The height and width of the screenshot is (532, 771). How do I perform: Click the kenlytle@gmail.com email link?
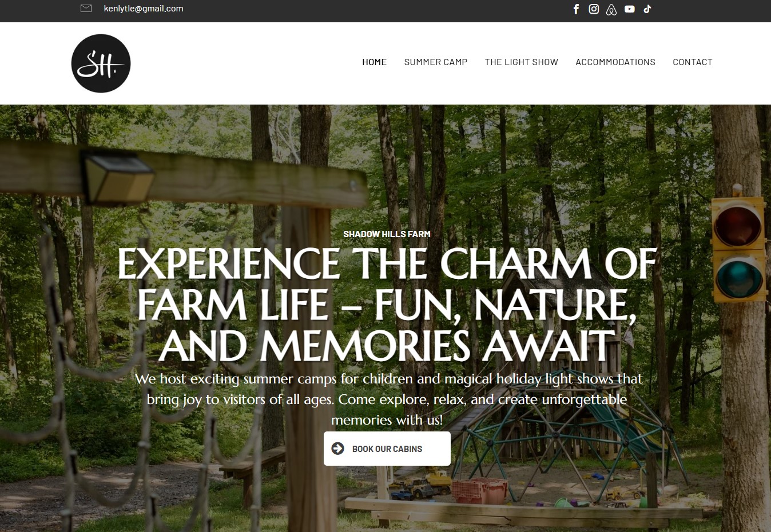144,9
